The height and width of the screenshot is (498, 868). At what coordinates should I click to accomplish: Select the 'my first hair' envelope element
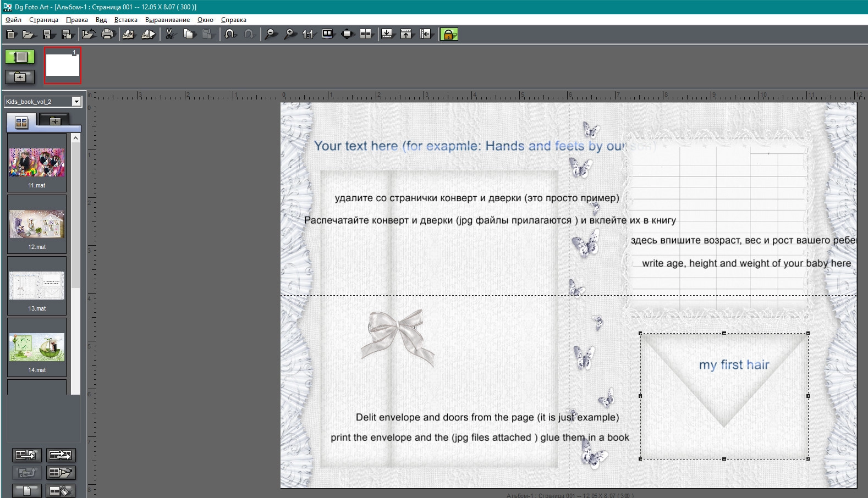coord(723,396)
